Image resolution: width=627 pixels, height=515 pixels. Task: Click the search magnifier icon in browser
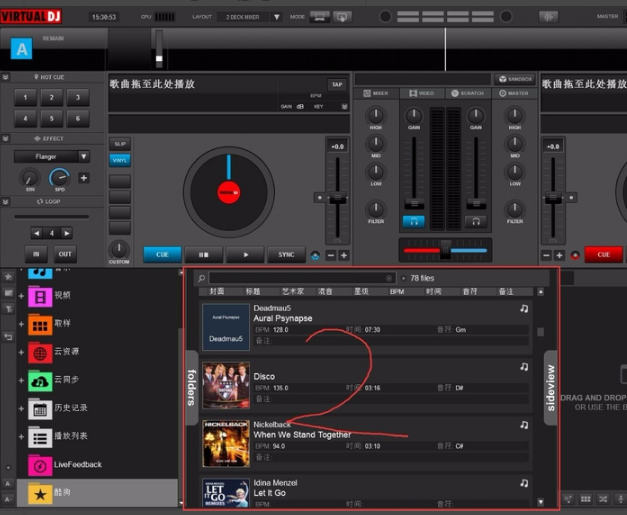click(x=202, y=278)
